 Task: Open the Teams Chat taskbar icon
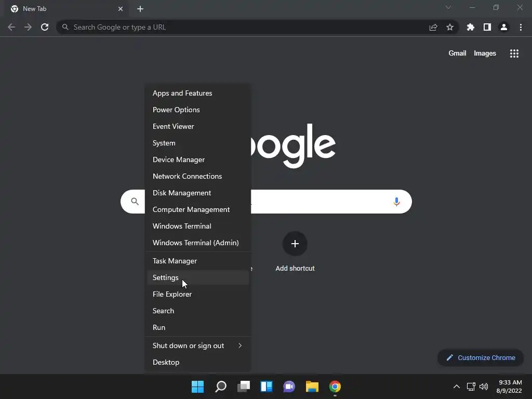point(289,387)
